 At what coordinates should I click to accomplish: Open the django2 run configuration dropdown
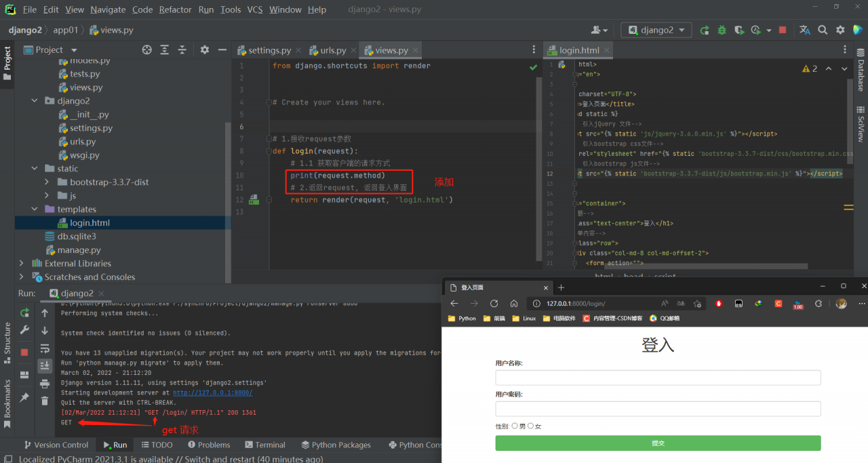click(x=656, y=30)
